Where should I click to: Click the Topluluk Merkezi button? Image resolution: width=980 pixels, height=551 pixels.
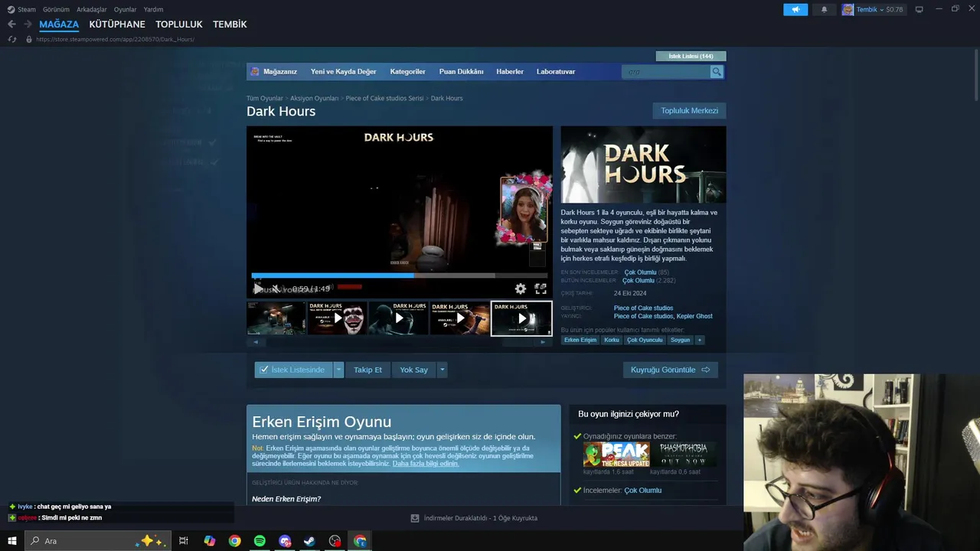point(689,111)
